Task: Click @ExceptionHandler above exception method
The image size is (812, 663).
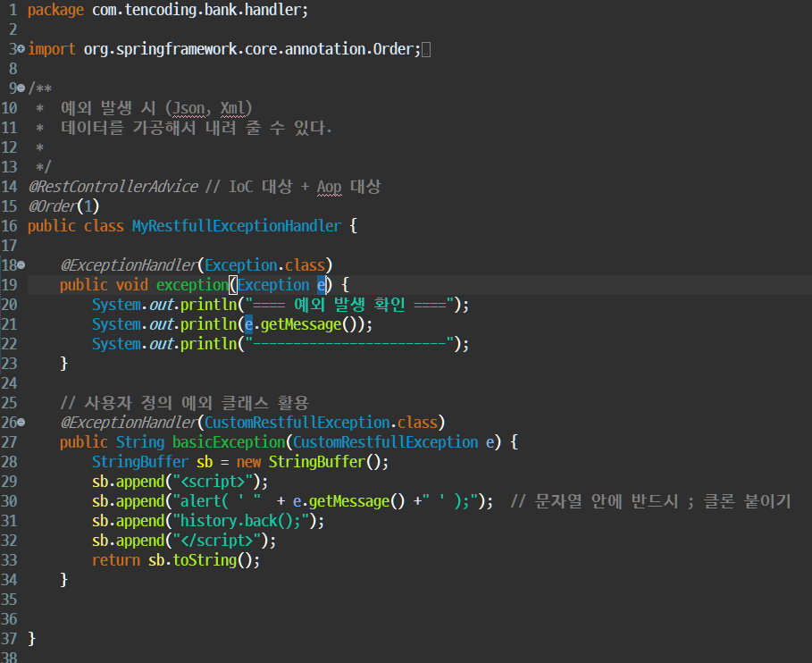Action: click(x=130, y=265)
